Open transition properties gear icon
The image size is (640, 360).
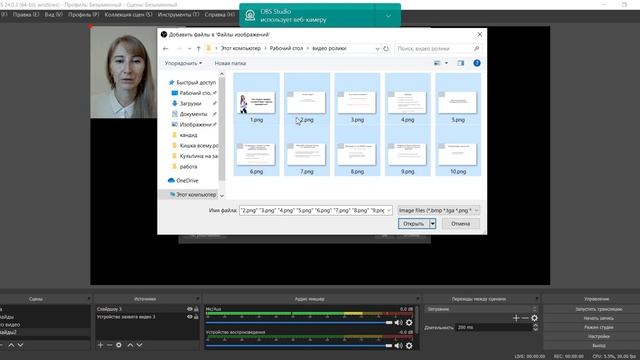(534, 318)
